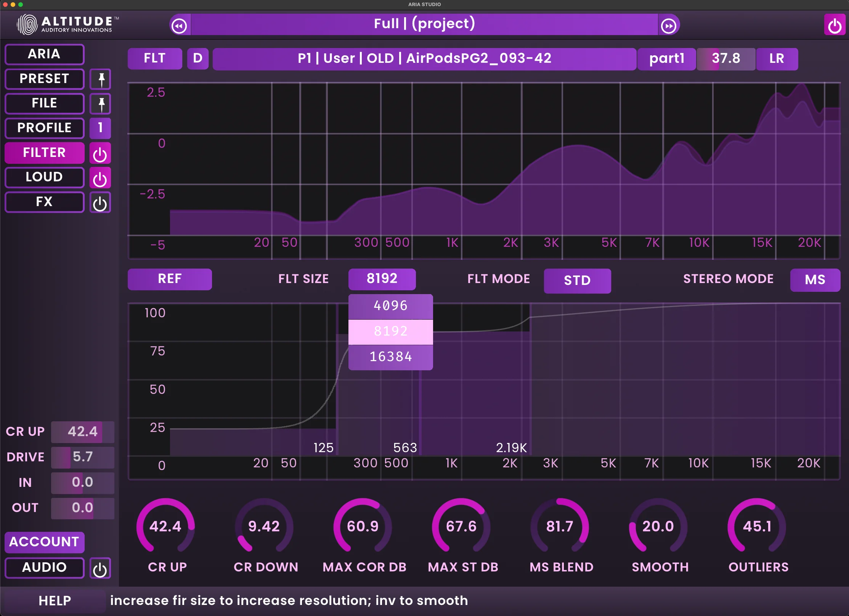Open the ARIA tab in sidebar
The width and height of the screenshot is (849, 616).
click(x=44, y=54)
